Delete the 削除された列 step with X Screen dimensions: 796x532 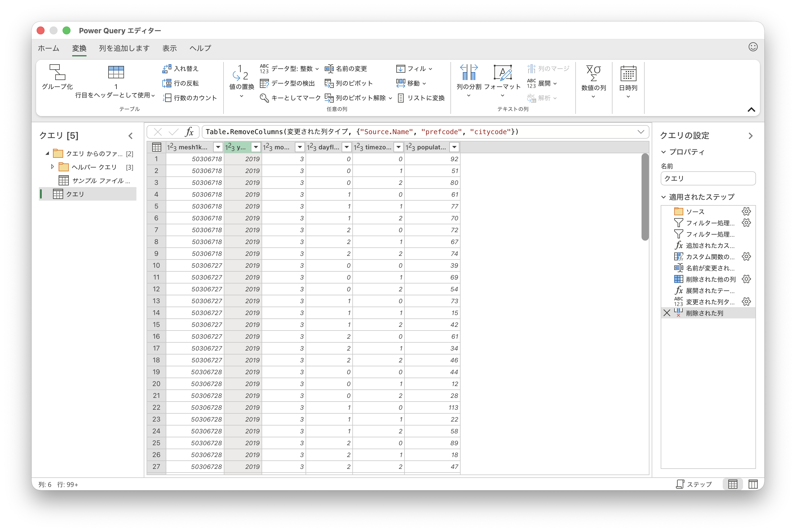[667, 313]
